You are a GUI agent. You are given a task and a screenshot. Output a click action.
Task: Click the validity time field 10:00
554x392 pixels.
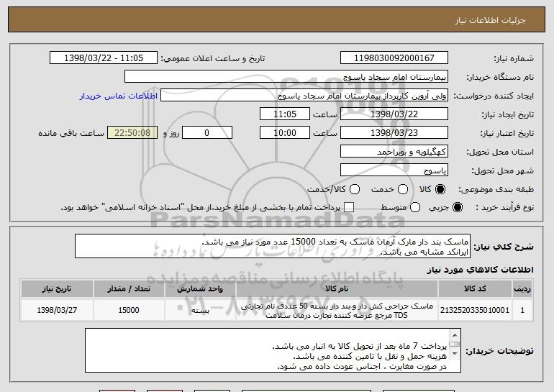285,133
